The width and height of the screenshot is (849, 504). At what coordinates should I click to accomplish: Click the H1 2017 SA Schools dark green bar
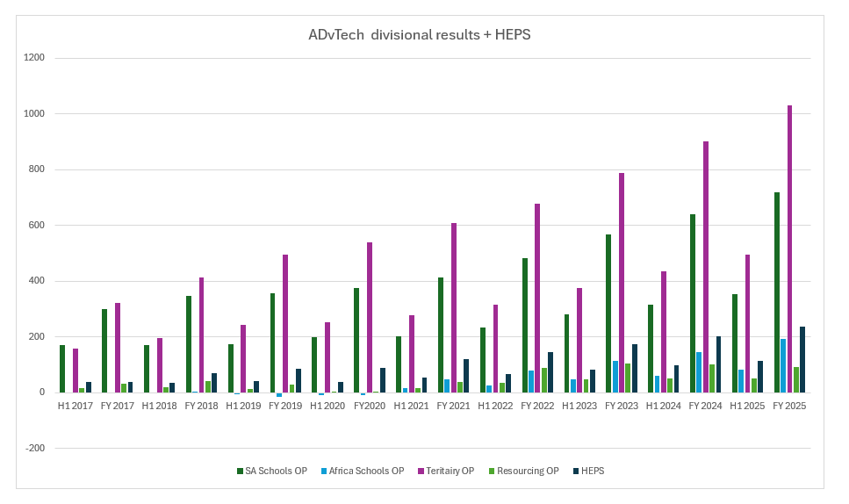tap(62, 369)
